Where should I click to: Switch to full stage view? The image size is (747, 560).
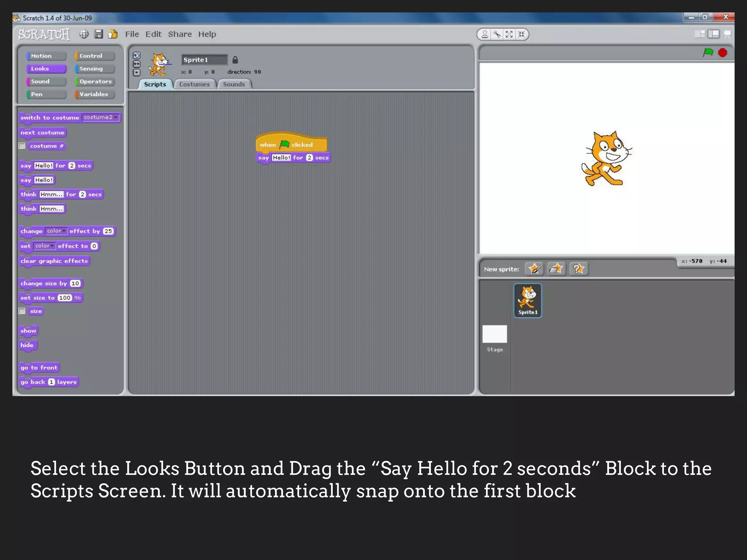(x=713, y=34)
